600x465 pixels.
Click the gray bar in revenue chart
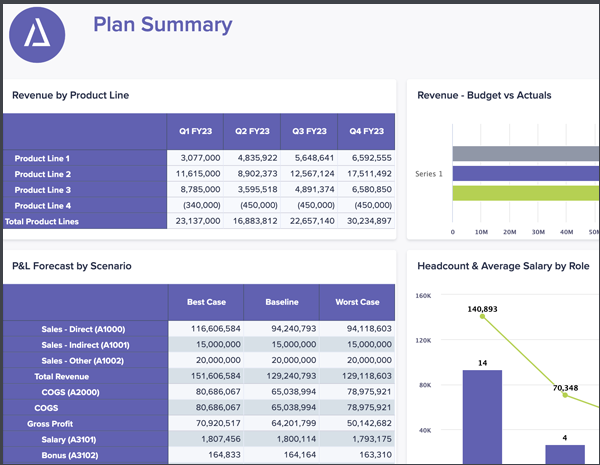click(526, 153)
